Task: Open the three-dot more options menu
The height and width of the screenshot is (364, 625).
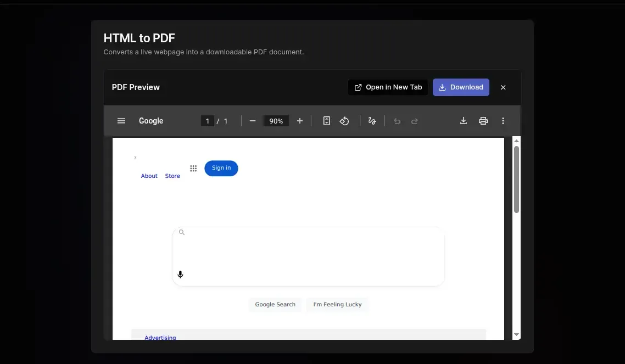Action: click(x=503, y=121)
